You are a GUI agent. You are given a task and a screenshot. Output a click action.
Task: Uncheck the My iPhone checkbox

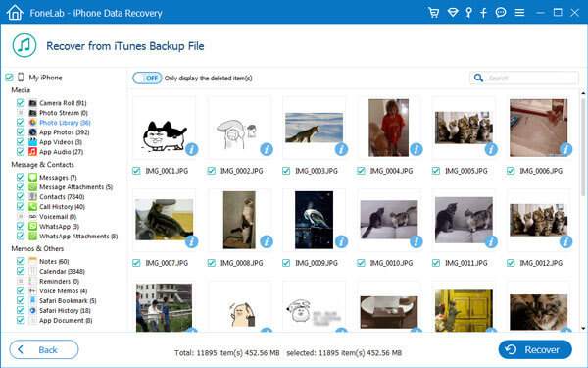pos(9,78)
